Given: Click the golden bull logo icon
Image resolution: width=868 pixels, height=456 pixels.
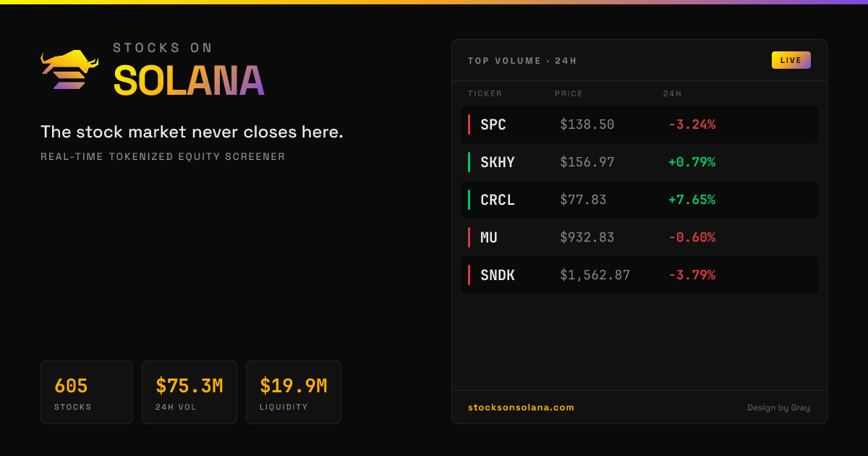Looking at the screenshot, I should click(69, 70).
